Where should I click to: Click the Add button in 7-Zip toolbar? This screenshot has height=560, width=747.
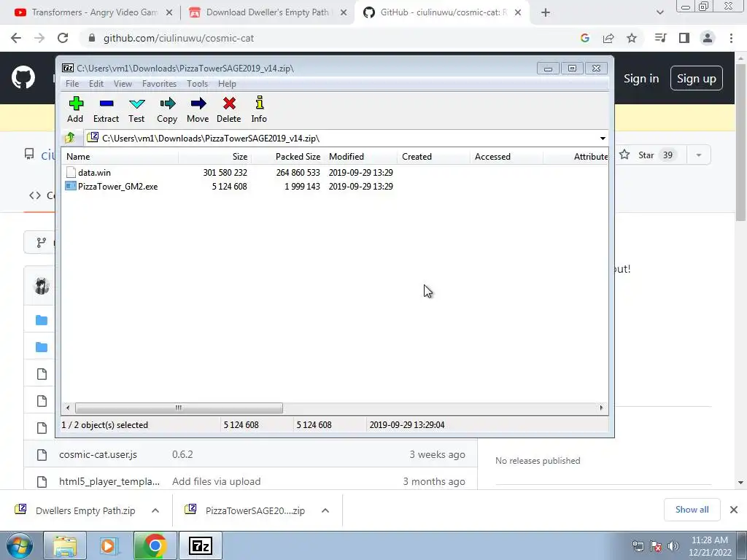tap(75, 109)
